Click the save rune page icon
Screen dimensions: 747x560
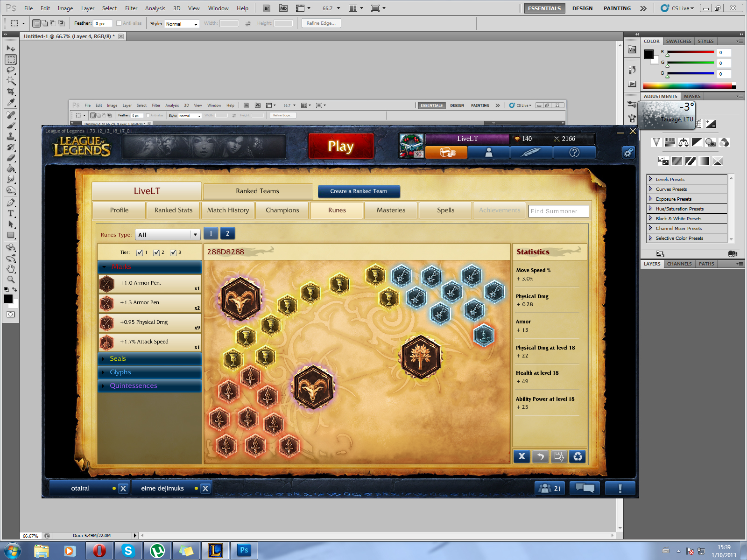click(x=559, y=456)
